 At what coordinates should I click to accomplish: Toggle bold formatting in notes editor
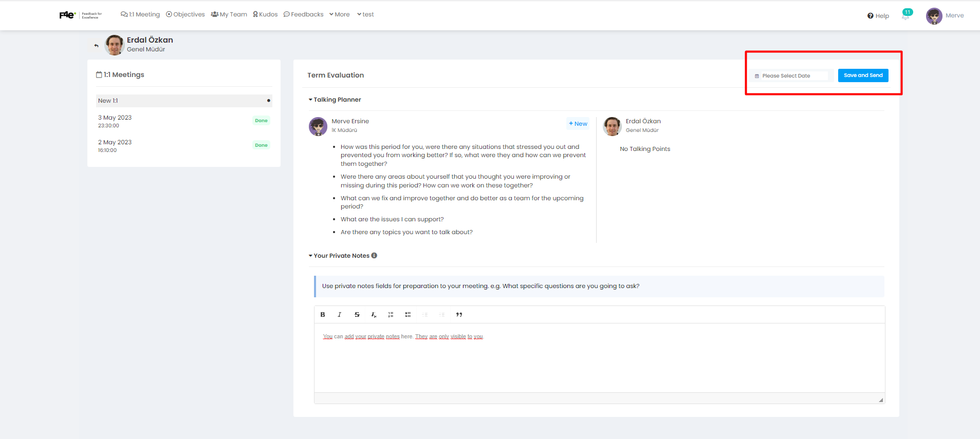323,315
